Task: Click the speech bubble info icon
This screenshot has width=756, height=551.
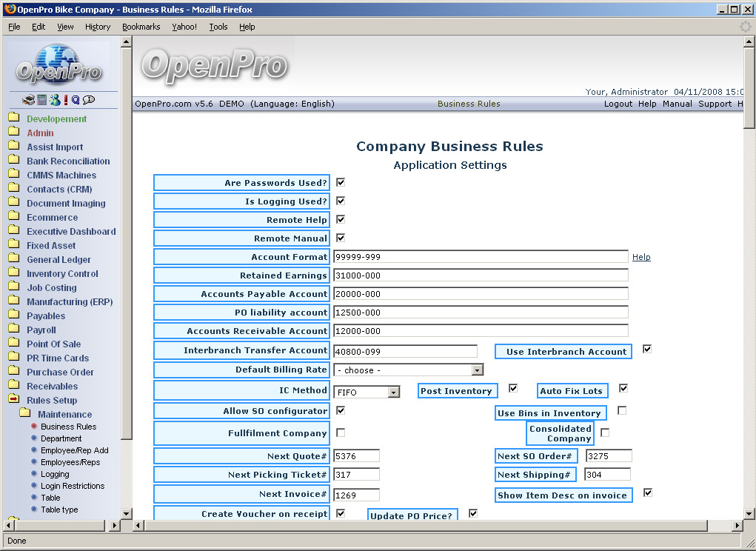Action: click(x=89, y=100)
